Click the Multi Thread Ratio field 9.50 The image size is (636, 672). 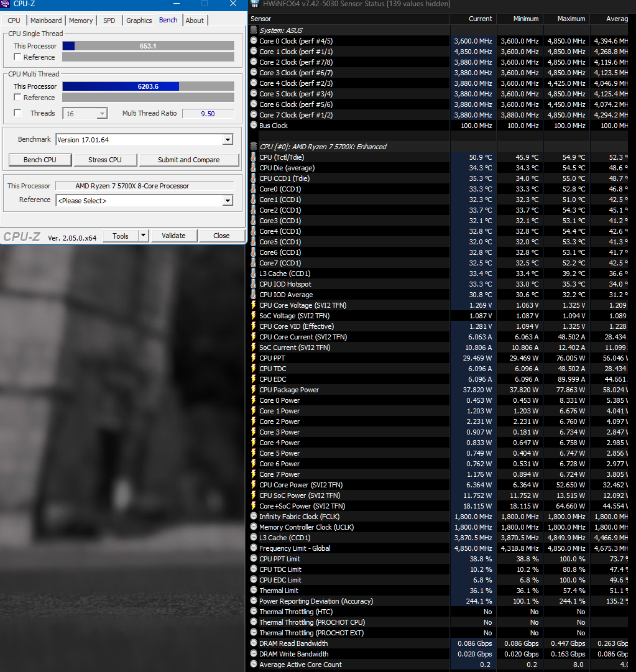click(208, 114)
